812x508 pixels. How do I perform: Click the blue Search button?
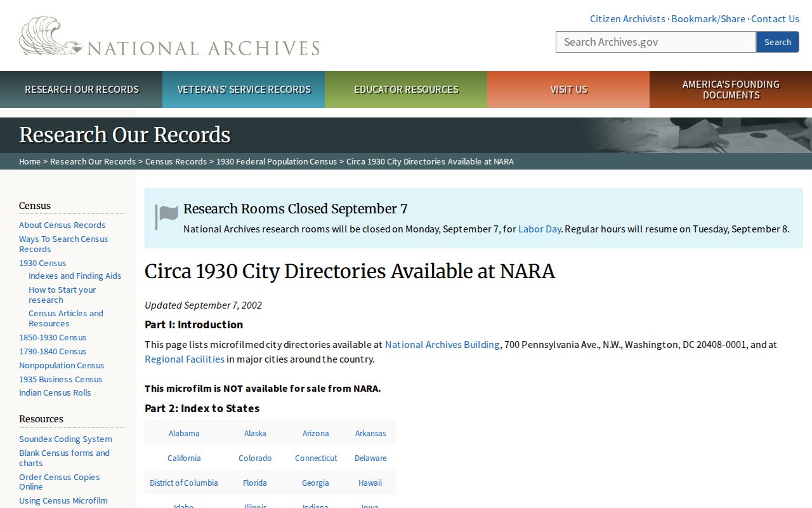pos(778,42)
